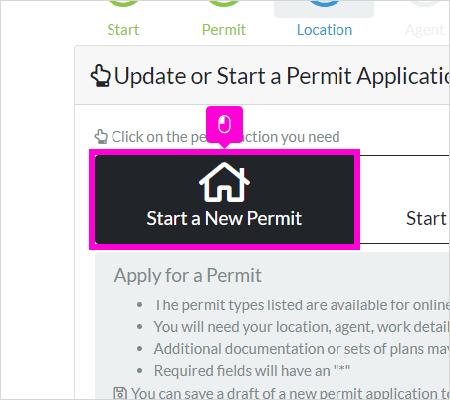Select the partially visible Start button on the right

405,199
